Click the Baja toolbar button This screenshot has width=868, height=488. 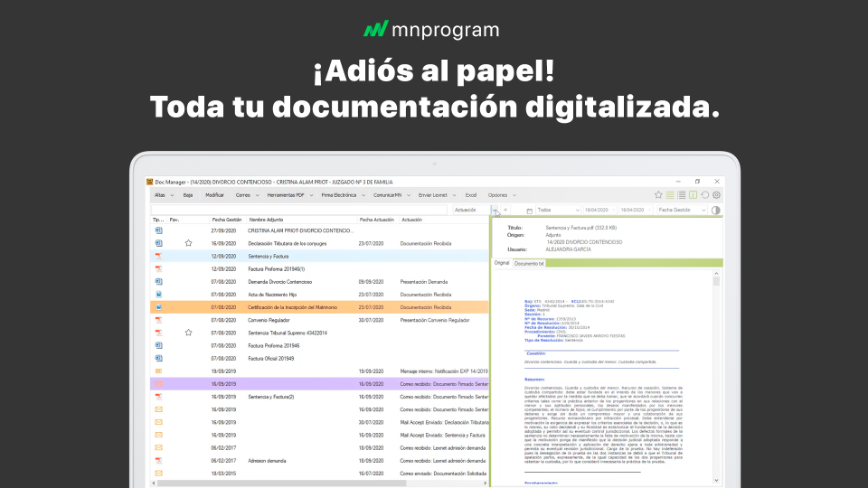pyautogui.click(x=188, y=195)
